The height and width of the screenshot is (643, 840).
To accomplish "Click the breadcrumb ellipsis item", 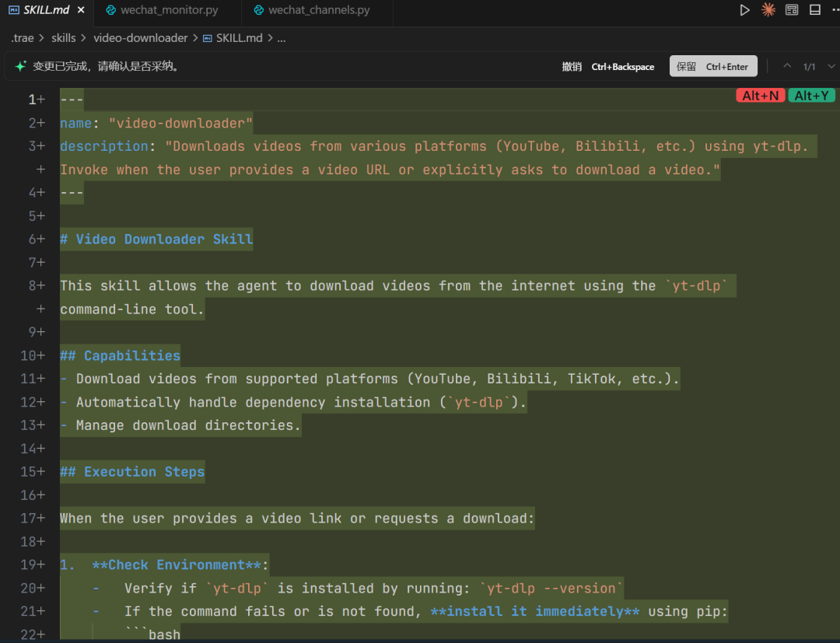I will pos(282,38).
